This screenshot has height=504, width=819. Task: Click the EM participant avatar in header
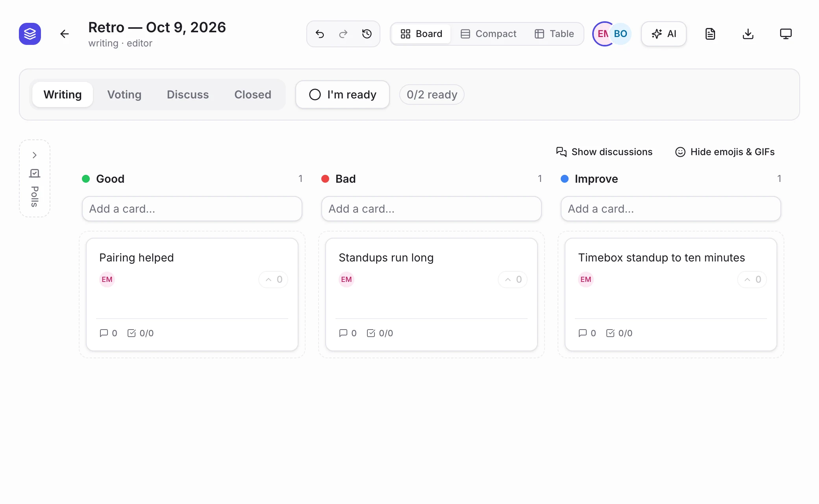(602, 34)
